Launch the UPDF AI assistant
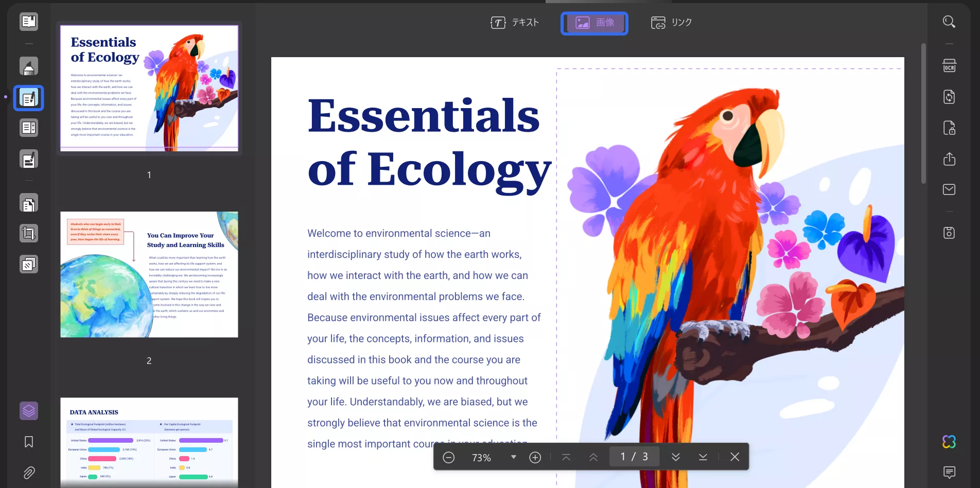This screenshot has height=488, width=980. (x=949, y=442)
